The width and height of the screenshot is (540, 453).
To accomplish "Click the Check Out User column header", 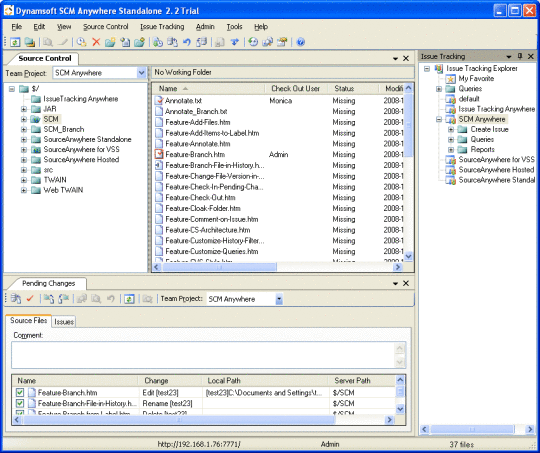I will point(296,89).
